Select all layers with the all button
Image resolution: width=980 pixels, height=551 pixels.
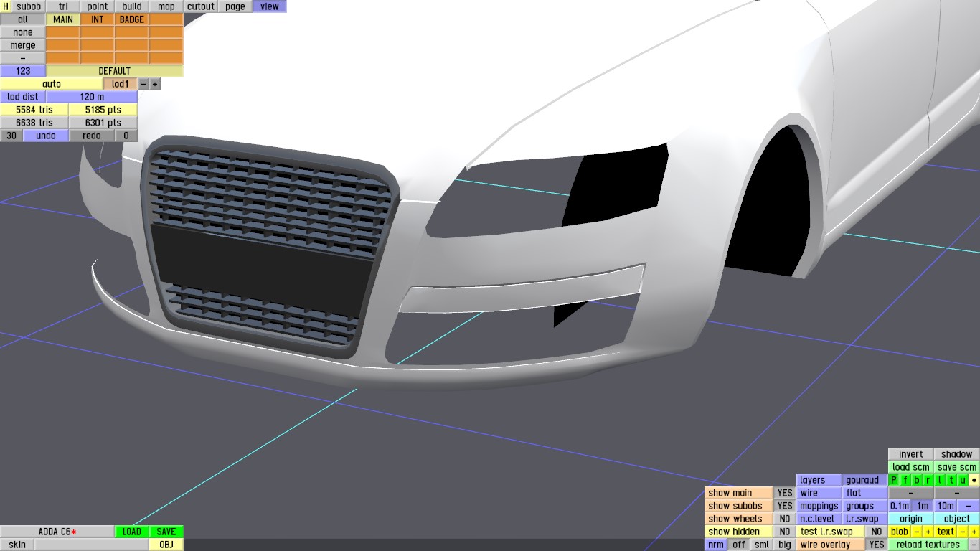23,19
